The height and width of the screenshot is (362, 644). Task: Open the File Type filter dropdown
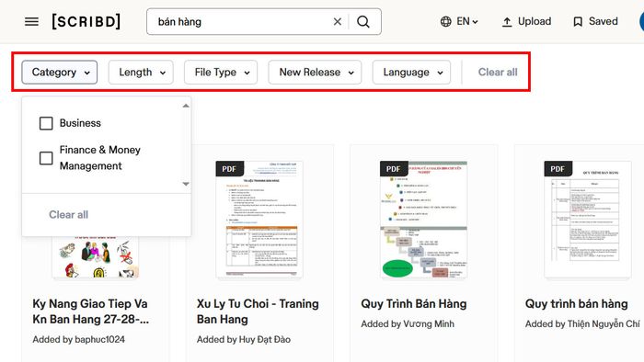point(221,73)
